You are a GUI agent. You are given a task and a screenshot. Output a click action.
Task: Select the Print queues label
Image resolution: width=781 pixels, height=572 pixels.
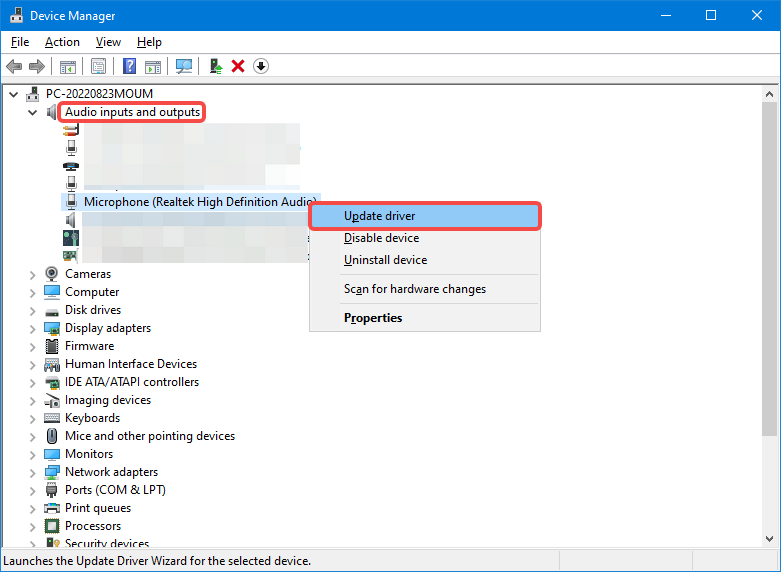point(98,508)
